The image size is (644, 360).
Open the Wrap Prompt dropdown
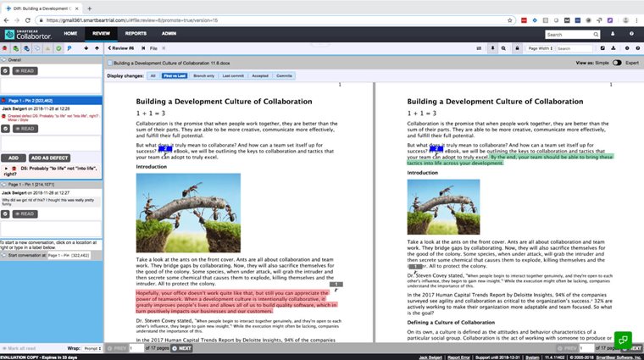tap(92, 348)
